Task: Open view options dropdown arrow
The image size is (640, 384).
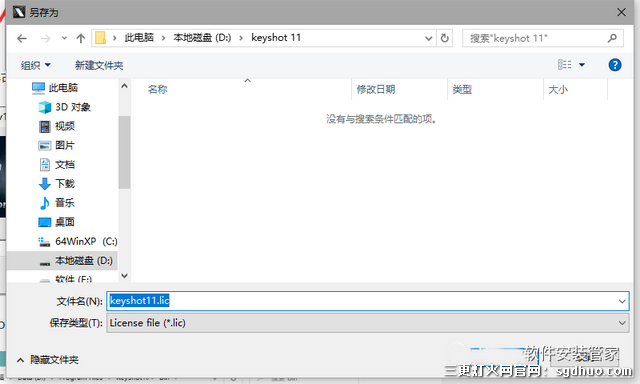Action: point(582,65)
